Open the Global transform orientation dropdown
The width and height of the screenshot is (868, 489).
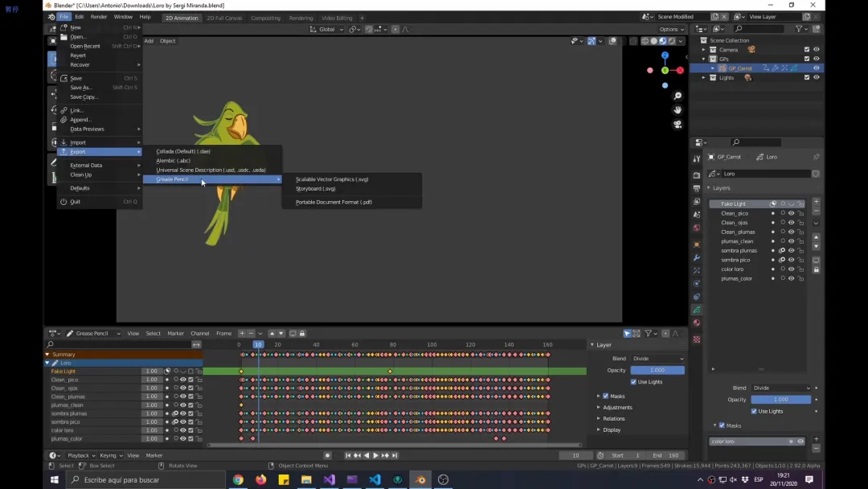pyautogui.click(x=326, y=29)
